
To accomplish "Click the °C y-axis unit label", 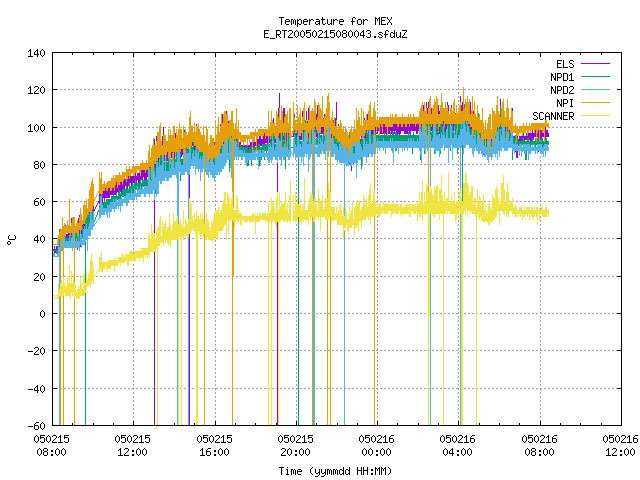I will [x=11, y=240].
